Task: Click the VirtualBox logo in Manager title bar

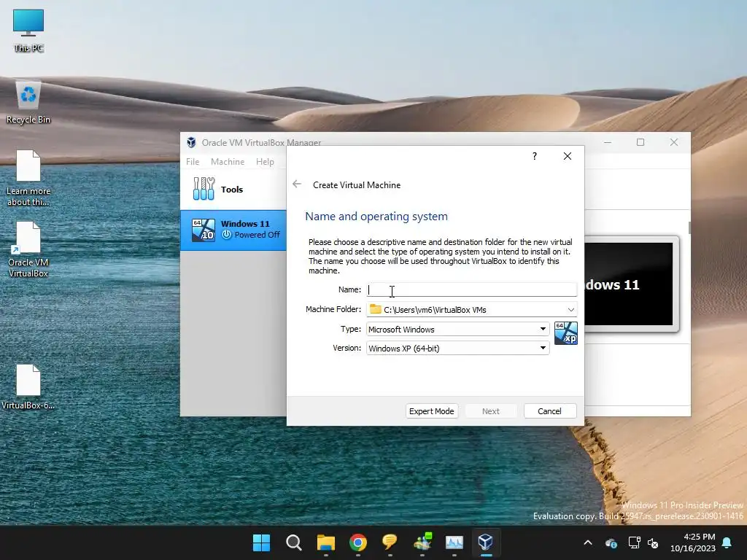Action: coord(192,142)
